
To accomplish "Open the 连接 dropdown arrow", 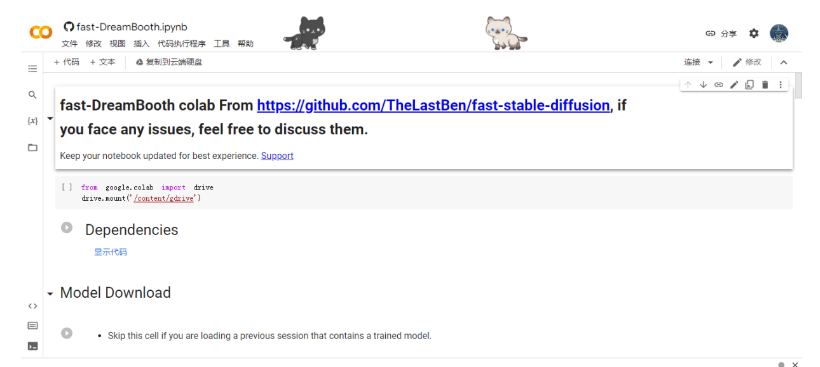I will pos(710,63).
